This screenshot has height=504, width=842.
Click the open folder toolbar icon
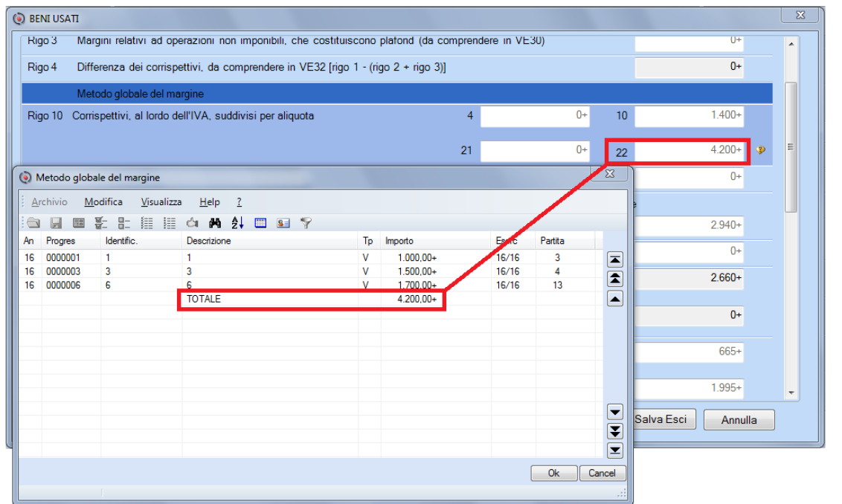click(33, 223)
